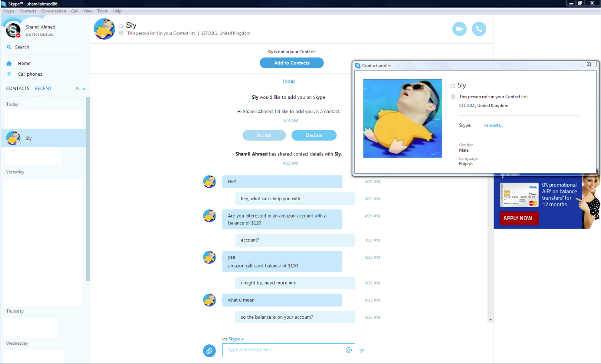Screen dimensions: 601x364
Task: Minimize the Skype window
Action: pyautogui.click(x=571, y=3)
